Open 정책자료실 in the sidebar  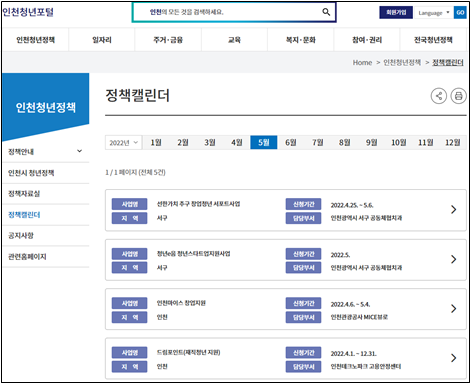pos(24,194)
